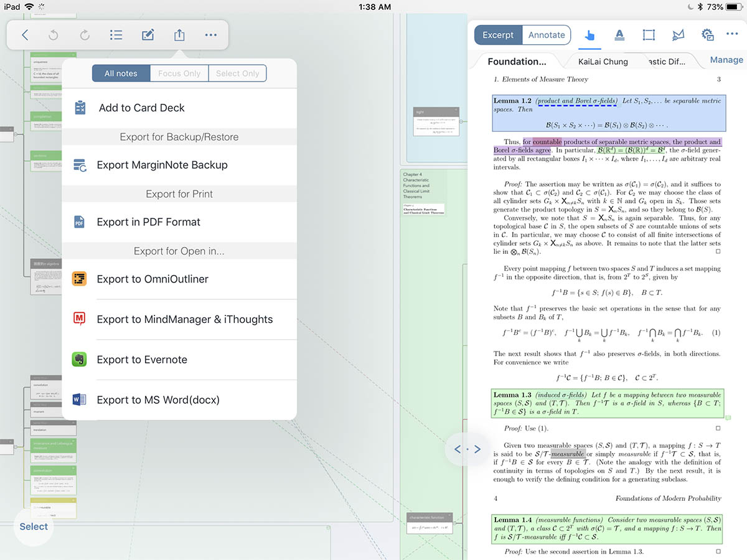
Task: Switch to the KaiLai Chung document tab
Action: point(603,62)
